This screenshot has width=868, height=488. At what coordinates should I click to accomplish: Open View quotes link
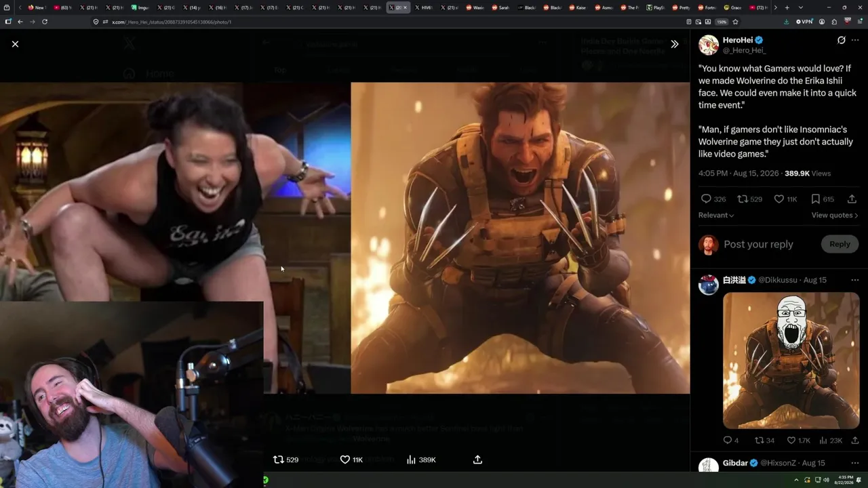[835, 215]
